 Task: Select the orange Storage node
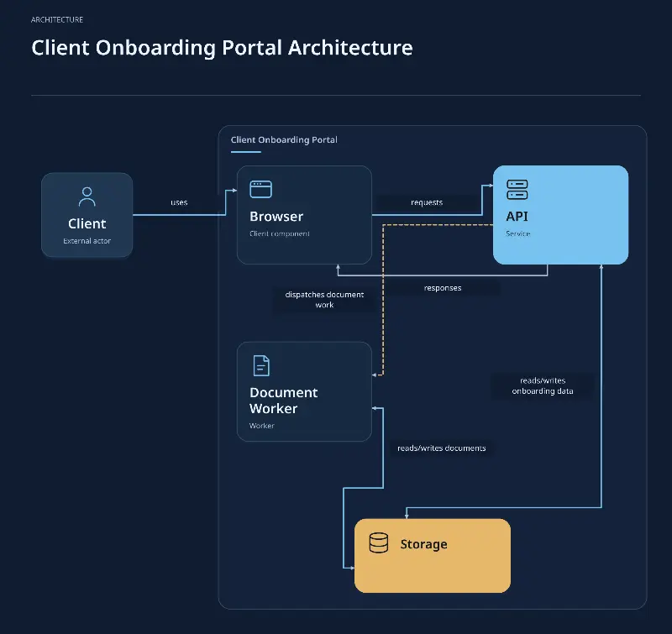pyautogui.click(x=433, y=556)
